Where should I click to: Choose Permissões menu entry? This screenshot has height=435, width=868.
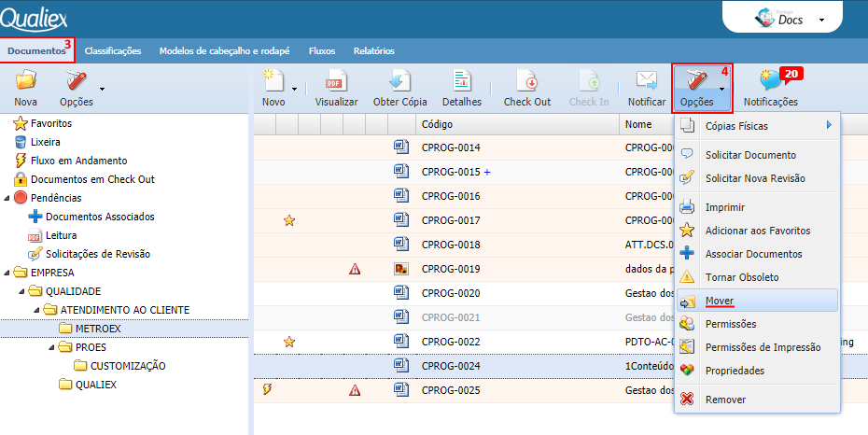[x=757, y=324]
